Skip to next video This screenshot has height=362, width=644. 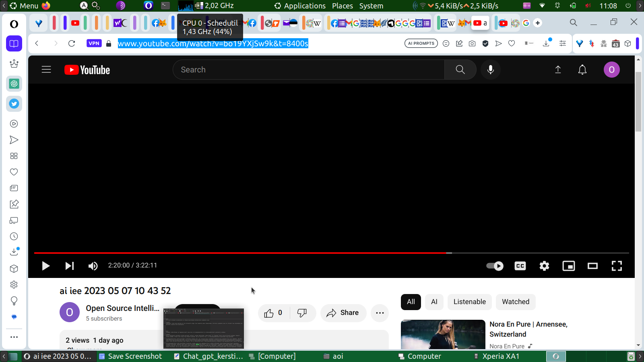pyautogui.click(x=69, y=266)
